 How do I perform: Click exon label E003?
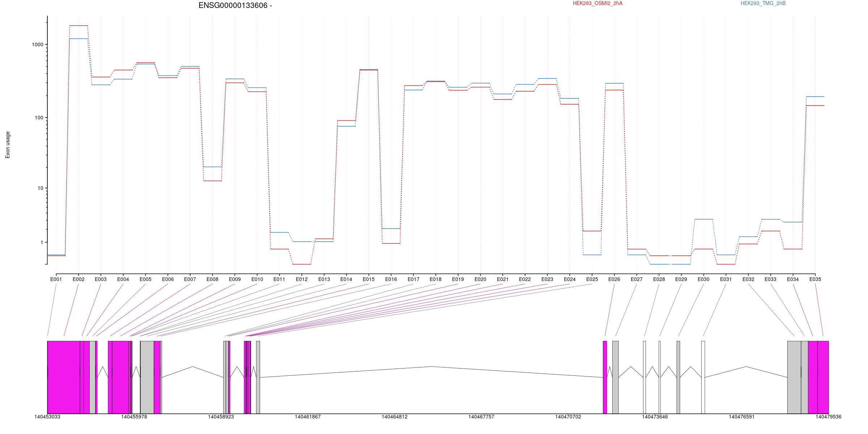(101, 279)
